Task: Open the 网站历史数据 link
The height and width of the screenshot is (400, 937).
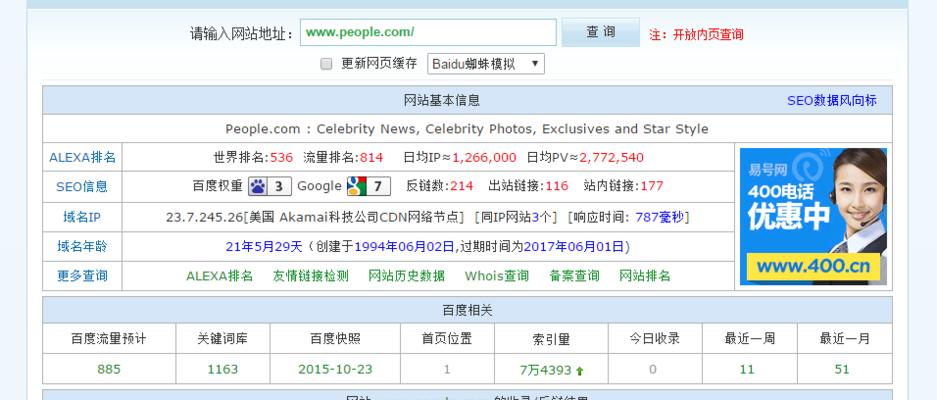Action: pos(406,276)
